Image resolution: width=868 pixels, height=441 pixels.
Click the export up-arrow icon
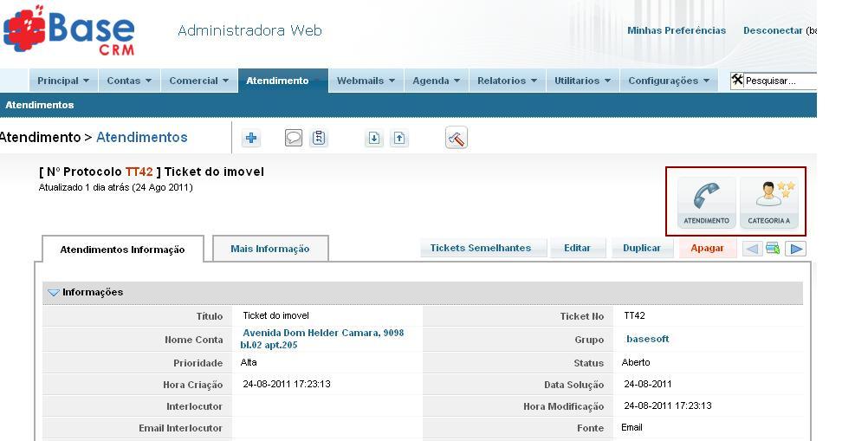pos(398,138)
